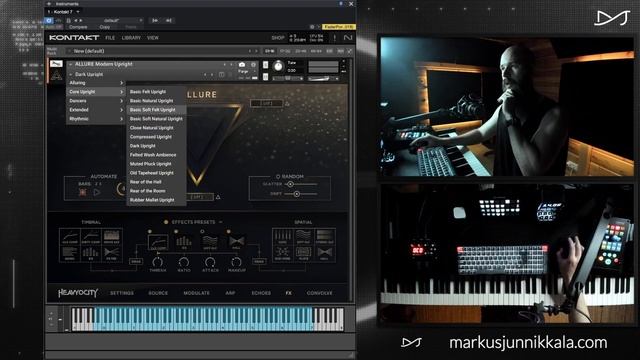Screen dimensions: 640x360
Task: Select Rubber Mallet Upright preset
Action: click(156, 200)
